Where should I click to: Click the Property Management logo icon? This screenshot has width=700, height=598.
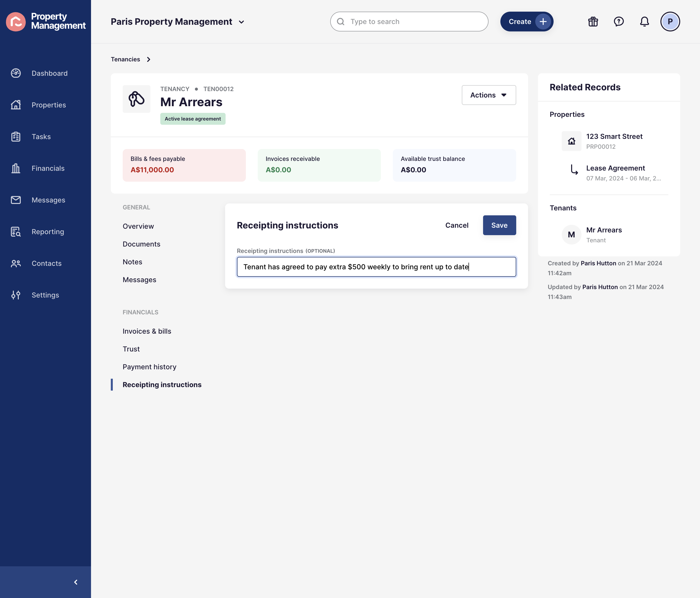pyautogui.click(x=16, y=22)
